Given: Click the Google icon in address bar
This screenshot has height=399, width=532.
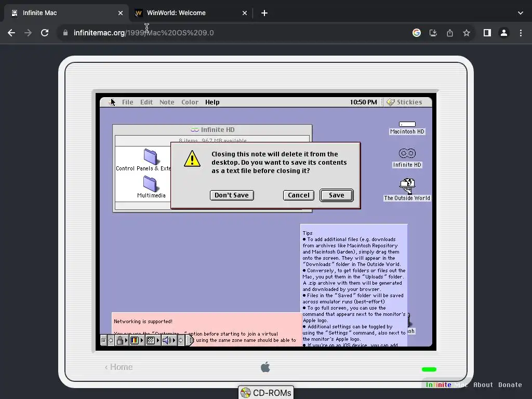Looking at the screenshot, I should coord(417,33).
